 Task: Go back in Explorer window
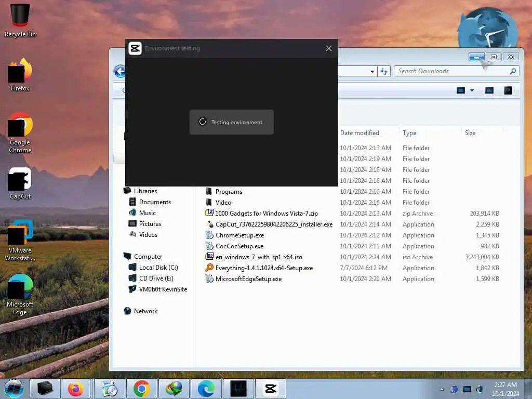coord(120,71)
